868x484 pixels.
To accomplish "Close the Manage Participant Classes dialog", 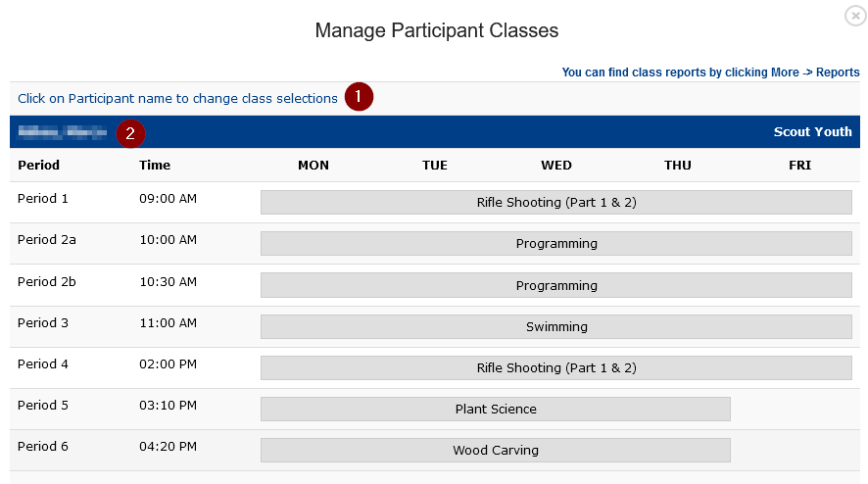I will coord(855,16).
